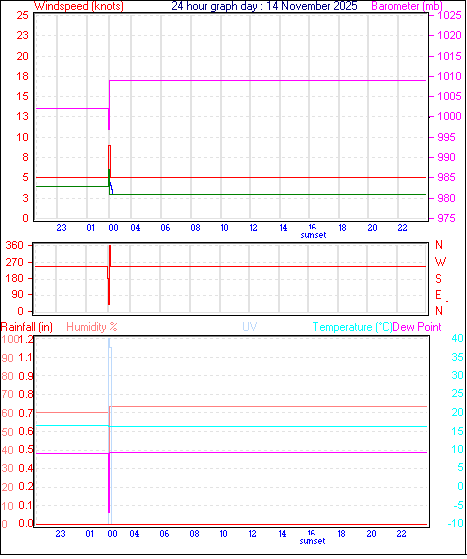Screen dimensions: 467x559
Task: Click the W compass direction label
Action: pyautogui.click(x=440, y=262)
